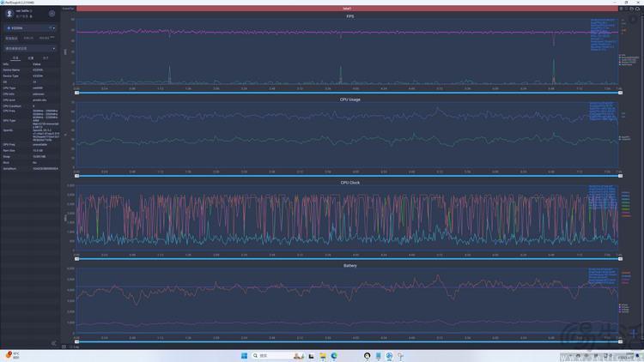This screenshot has width=644, height=362.
Task: Open the Windows Start menu
Action: tap(244, 355)
